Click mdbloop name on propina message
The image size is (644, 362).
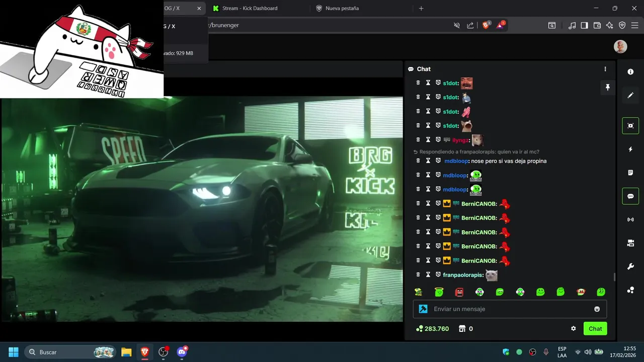click(x=456, y=161)
